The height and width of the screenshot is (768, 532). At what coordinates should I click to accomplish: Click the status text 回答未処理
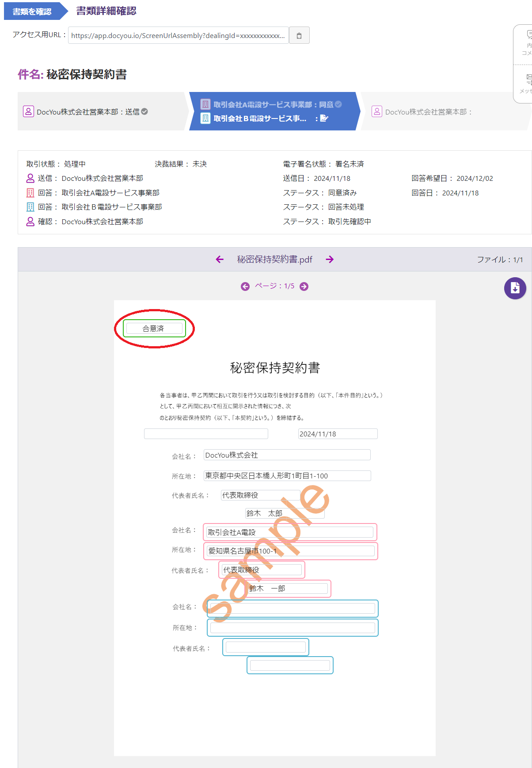[x=346, y=207]
